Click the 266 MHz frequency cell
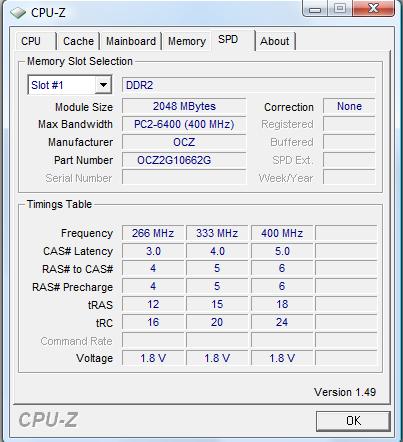 [x=153, y=233]
